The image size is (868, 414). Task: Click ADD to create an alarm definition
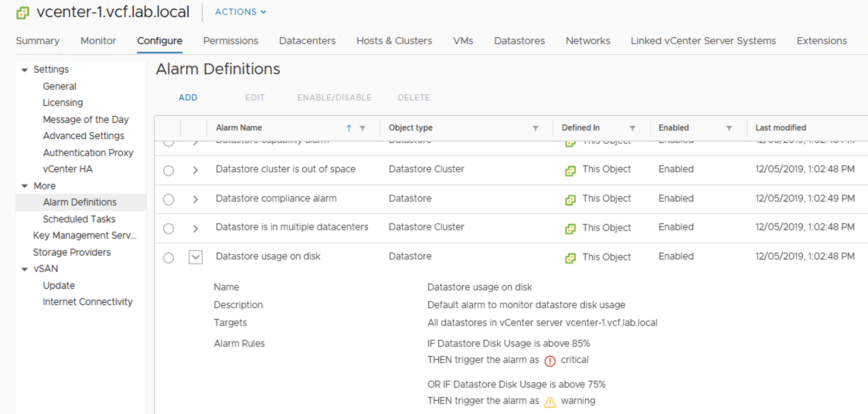188,97
